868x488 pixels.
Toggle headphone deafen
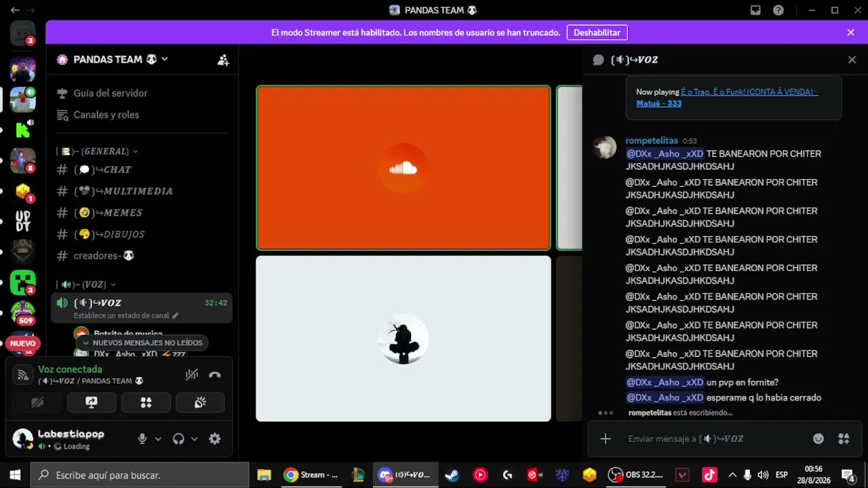point(178,439)
